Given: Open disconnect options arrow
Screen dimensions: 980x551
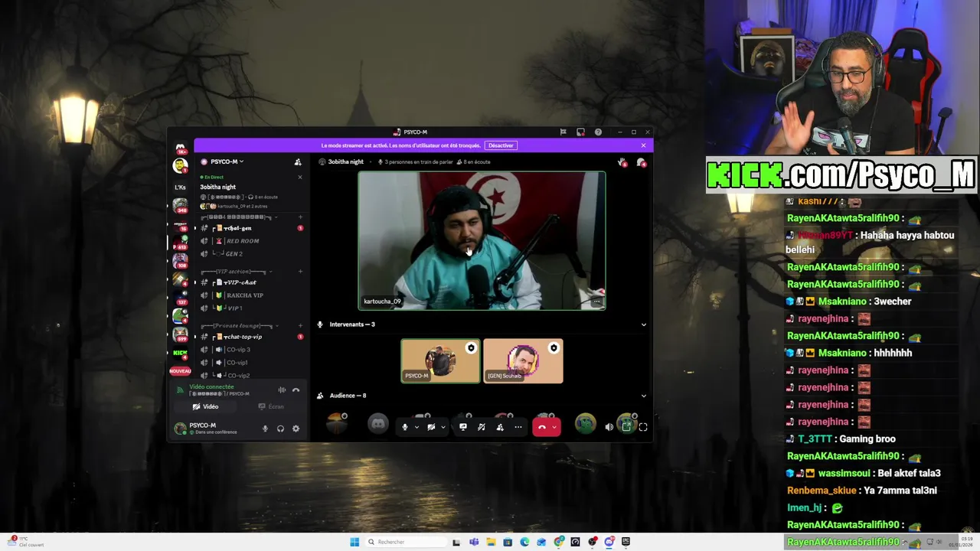Looking at the screenshot, I should (554, 427).
